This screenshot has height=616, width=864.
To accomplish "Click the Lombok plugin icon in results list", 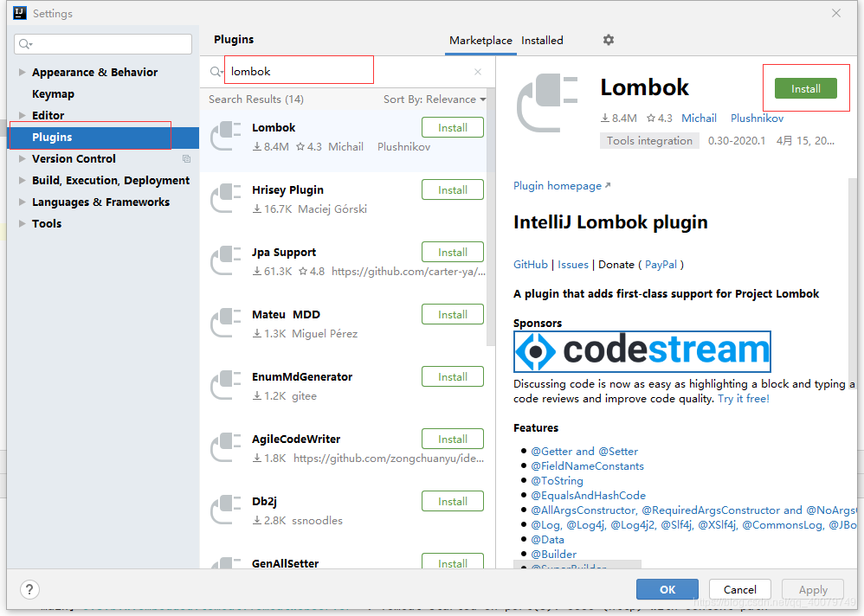I will (226, 136).
